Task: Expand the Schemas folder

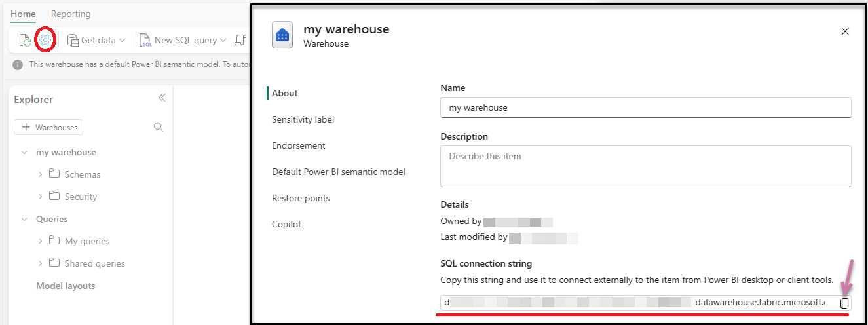Action: (x=41, y=174)
